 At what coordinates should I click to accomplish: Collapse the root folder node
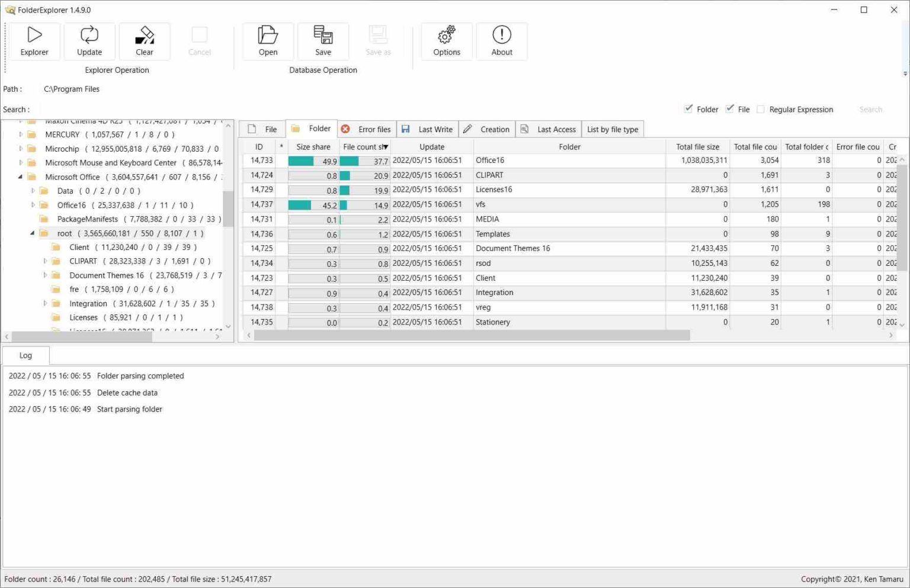tap(32, 233)
